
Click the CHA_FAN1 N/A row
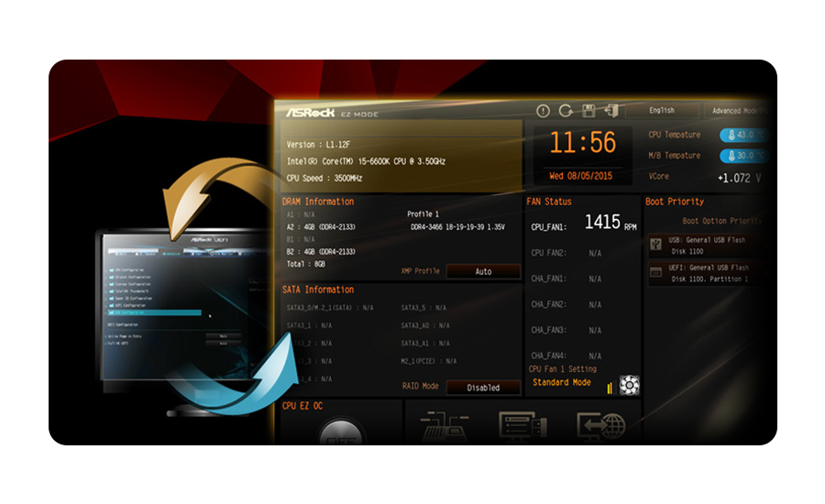coord(566,279)
